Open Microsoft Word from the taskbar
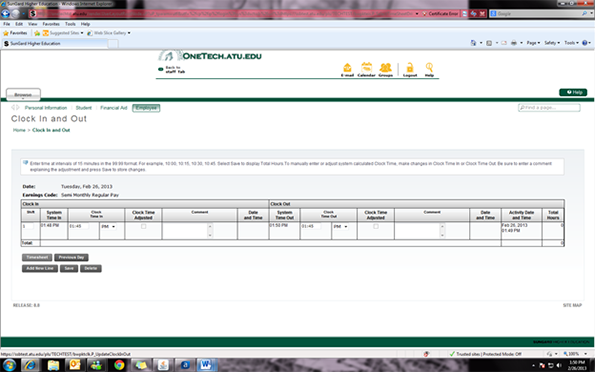The height and width of the screenshot is (372, 595). (206, 365)
